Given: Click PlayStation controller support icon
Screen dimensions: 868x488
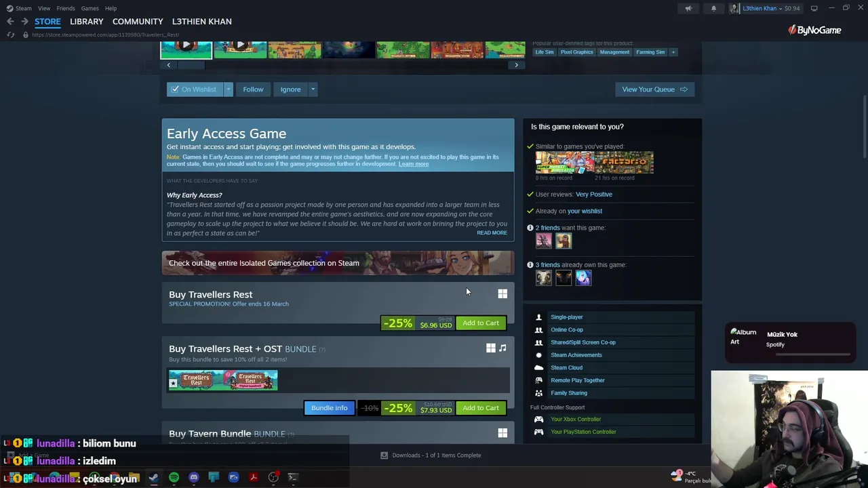Looking at the screenshot, I should coord(538,432).
